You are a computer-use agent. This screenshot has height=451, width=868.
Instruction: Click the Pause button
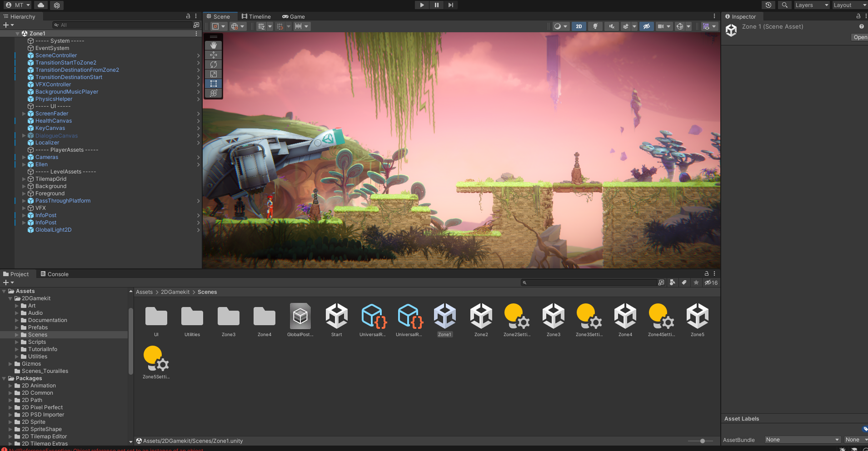437,5
